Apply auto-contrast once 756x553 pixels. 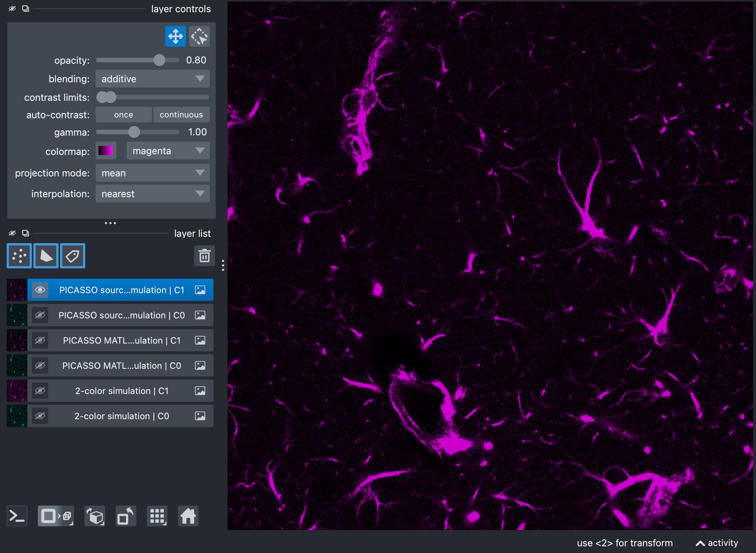(123, 115)
